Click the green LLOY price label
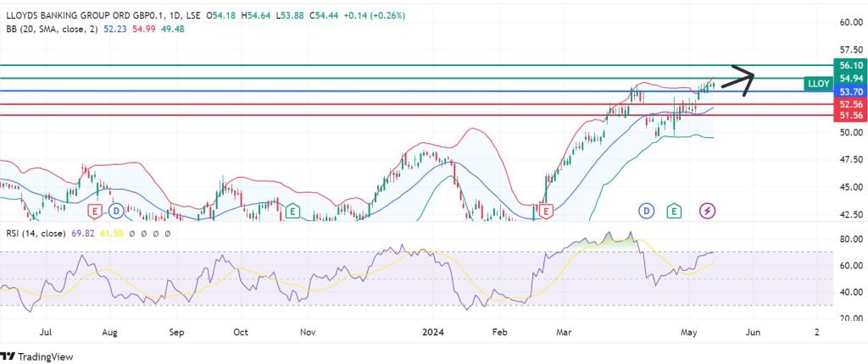The height and width of the screenshot is (364, 868). click(819, 84)
